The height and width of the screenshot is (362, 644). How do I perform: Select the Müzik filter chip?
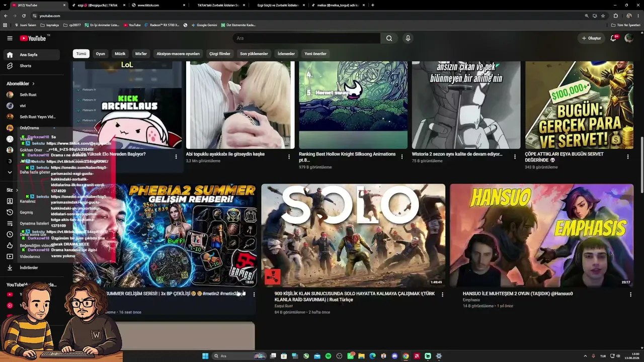coord(120,54)
